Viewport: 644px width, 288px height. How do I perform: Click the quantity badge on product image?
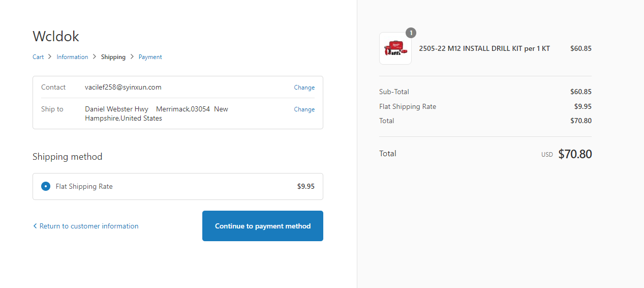[411, 33]
